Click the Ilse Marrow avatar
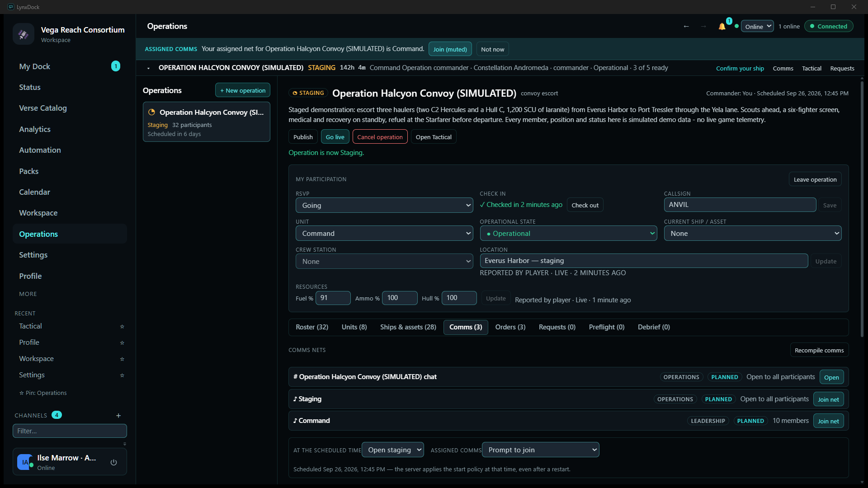Image resolution: width=868 pixels, height=488 pixels. tap(25, 462)
